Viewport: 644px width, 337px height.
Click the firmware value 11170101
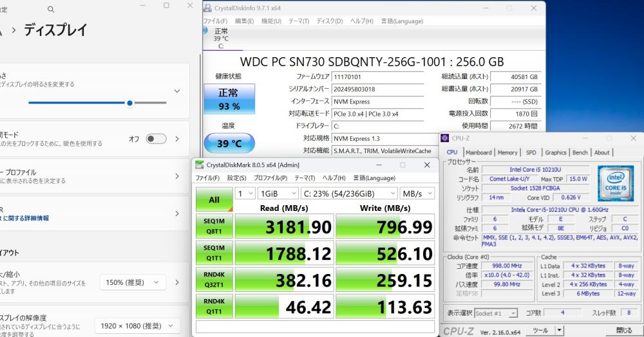tap(378, 77)
